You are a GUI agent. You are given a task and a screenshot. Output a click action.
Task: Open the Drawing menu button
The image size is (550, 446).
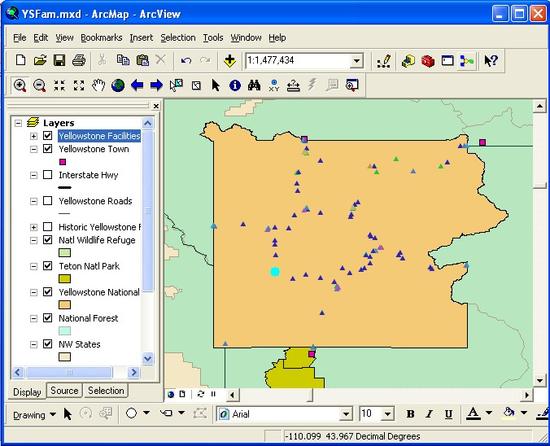click(x=34, y=415)
